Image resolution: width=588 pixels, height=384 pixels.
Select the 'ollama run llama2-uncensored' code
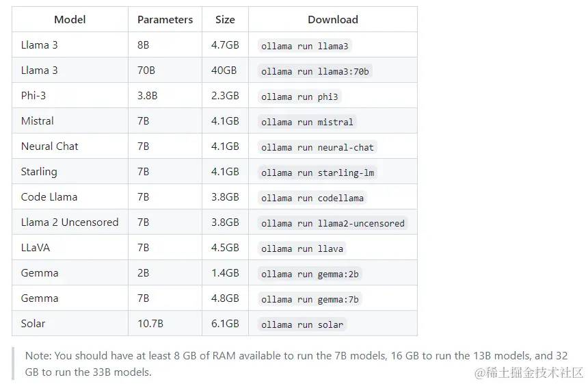tap(332, 223)
